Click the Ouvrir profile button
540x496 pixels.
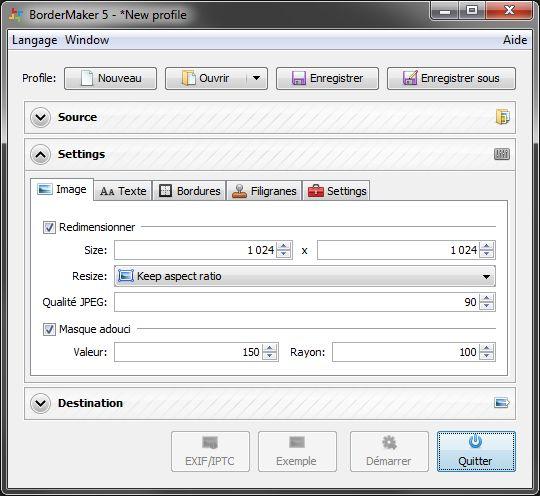pos(206,78)
